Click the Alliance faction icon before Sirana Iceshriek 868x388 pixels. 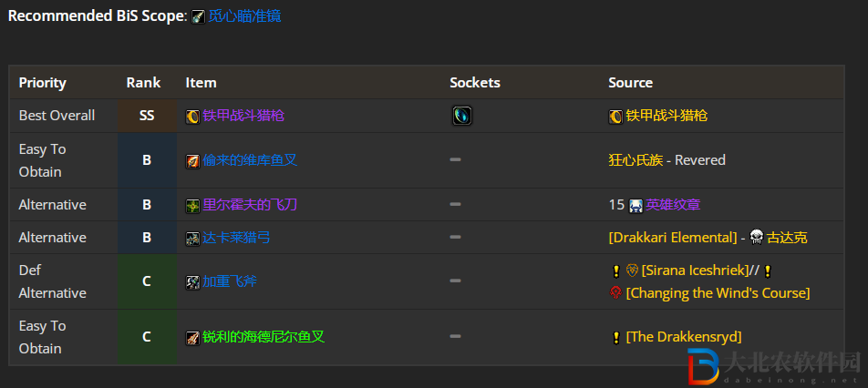point(632,271)
